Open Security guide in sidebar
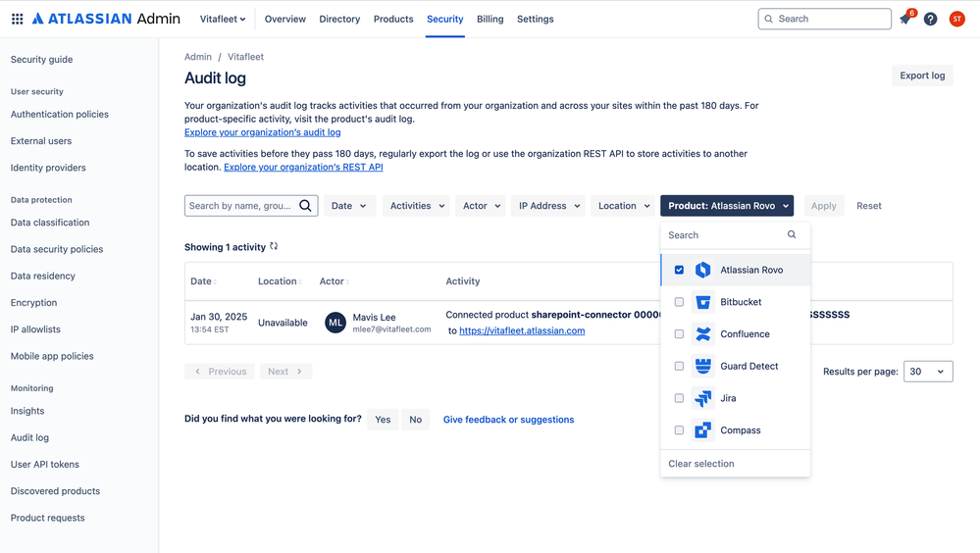 [41, 60]
